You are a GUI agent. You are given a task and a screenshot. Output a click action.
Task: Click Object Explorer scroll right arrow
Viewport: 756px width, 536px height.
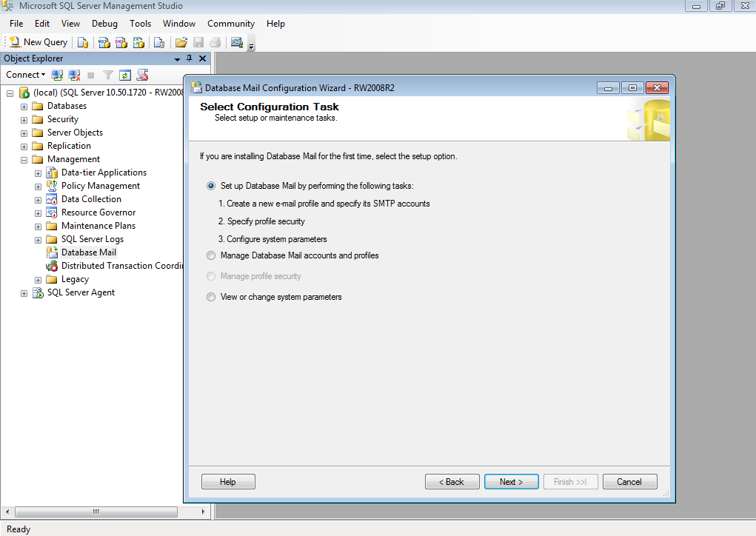tap(204, 512)
